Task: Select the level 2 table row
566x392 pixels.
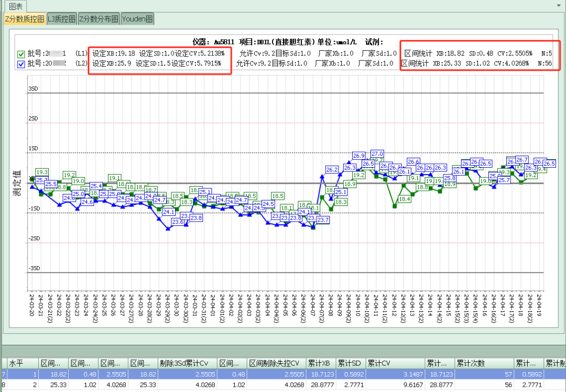Action: coord(210,383)
